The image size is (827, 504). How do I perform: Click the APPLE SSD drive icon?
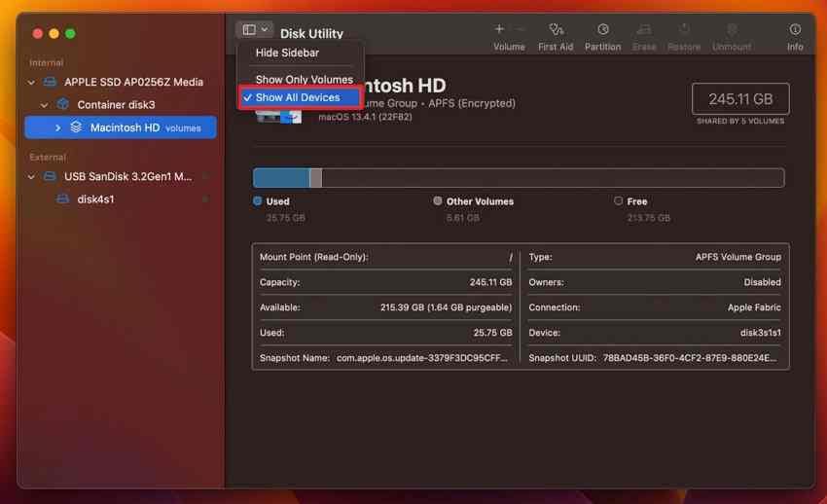point(50,82)
